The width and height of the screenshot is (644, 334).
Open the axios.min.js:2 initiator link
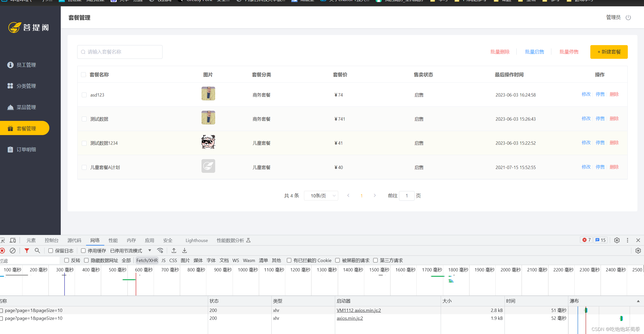(350, 318)
